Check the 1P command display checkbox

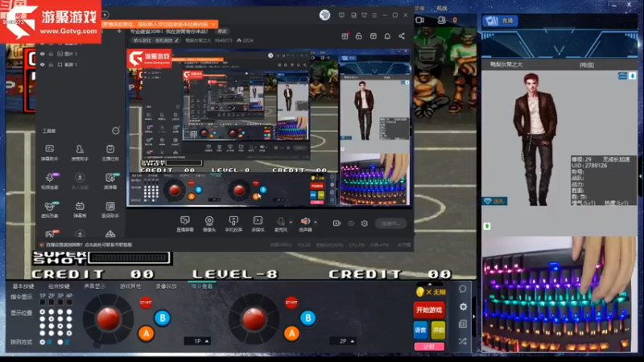coord(43,302)
